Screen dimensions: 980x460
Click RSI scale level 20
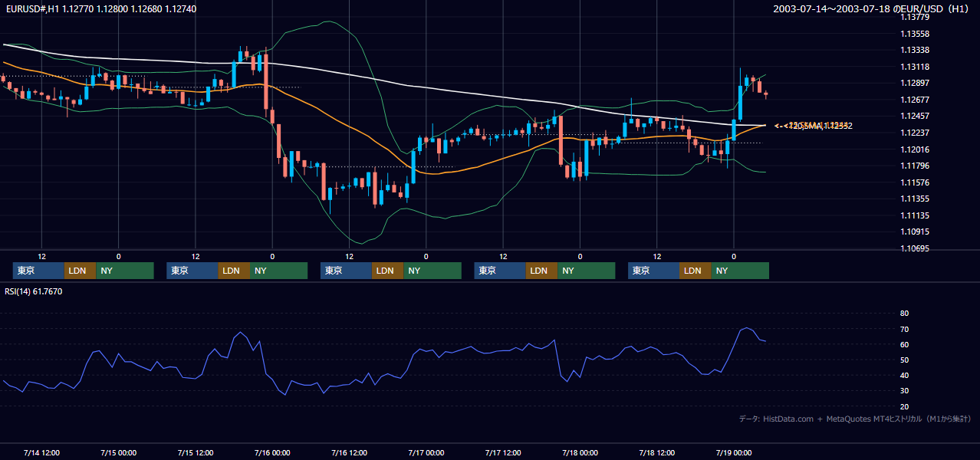point(904,406)
